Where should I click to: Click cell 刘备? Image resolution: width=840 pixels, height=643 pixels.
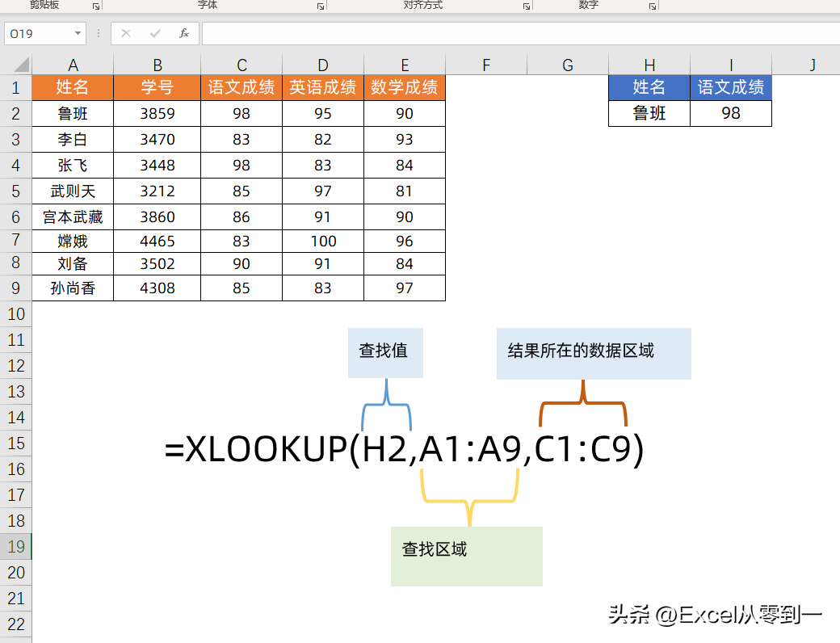[x=73, y=263]
